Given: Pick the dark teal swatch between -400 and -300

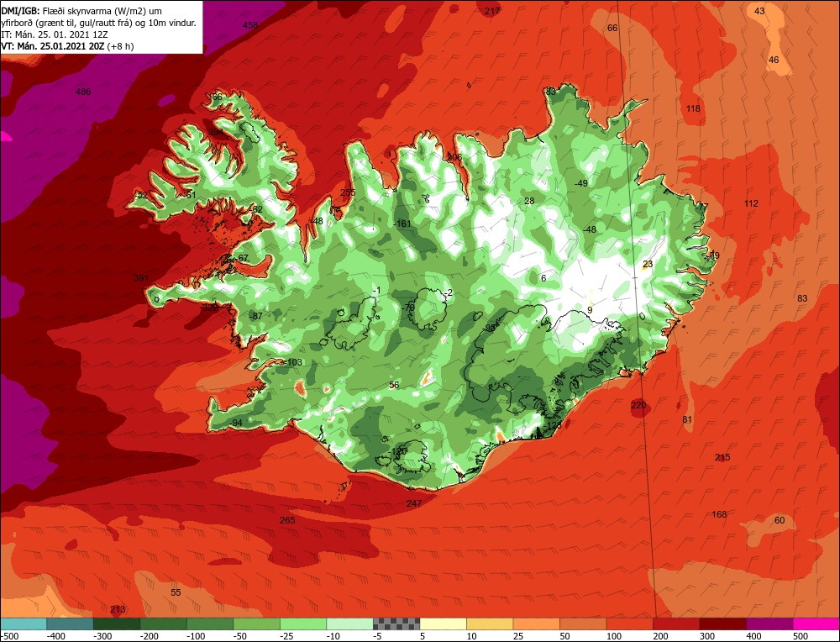Looking at the screenshot, I should pyautogui.click(x=71, y=624).
